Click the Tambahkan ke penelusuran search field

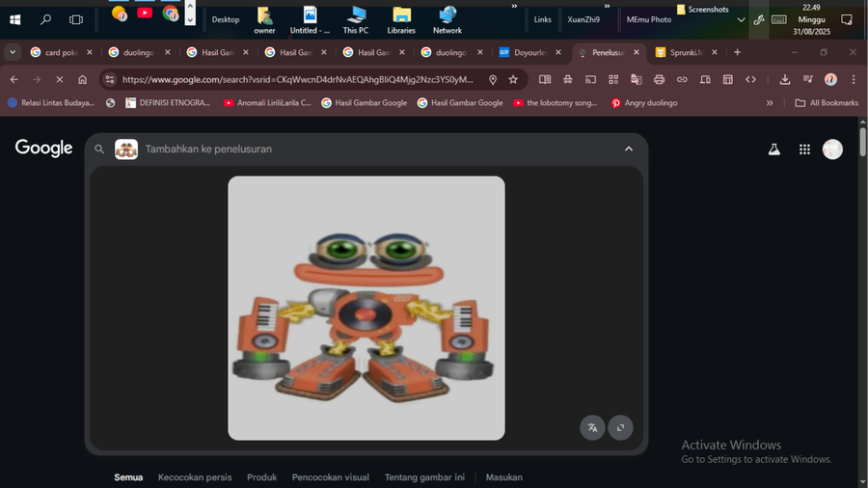point(366,149)
